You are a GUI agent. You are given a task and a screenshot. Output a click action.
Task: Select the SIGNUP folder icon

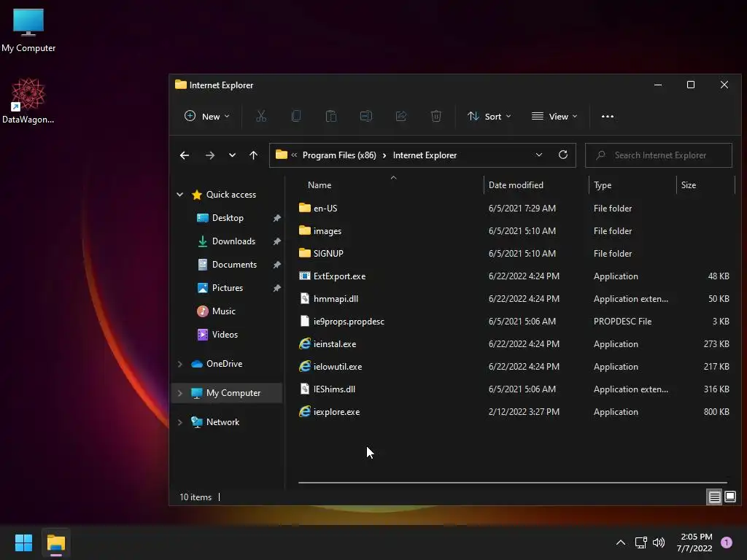tap(304, 253)
